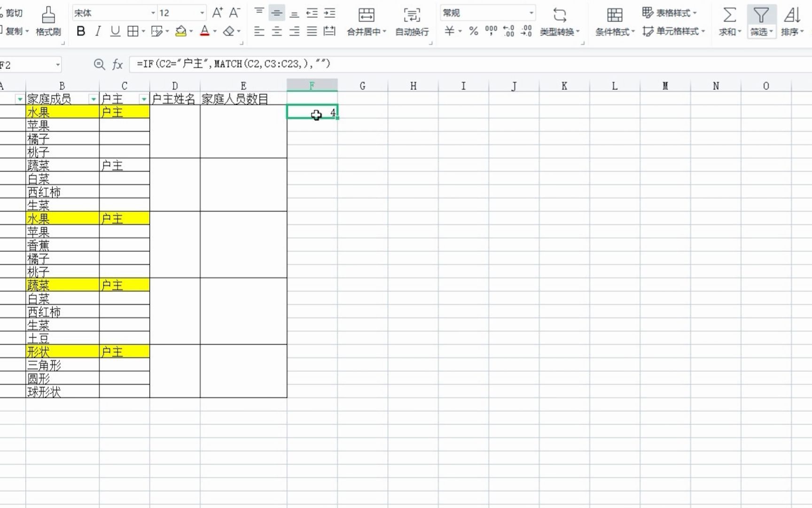Apply percent style (%)
The height and width of the screenshot is (508, 812).
click(474, 32)
